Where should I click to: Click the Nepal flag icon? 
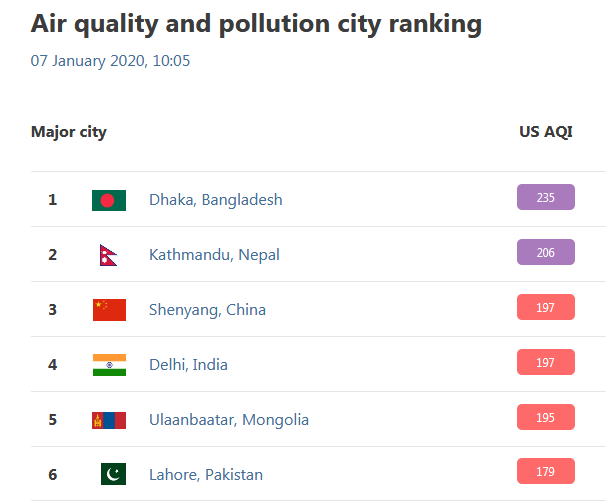[x=108, y=255]
